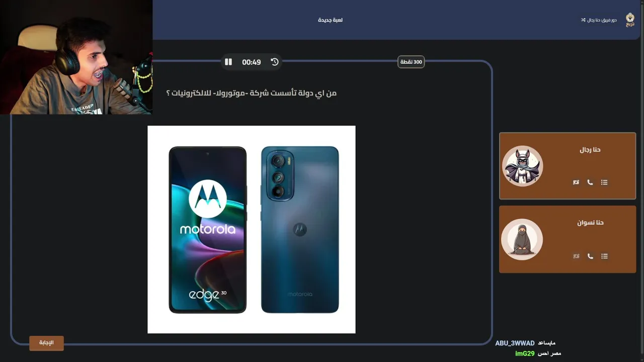Open the تربع site logo
644x362 pixels.
tap(630, 20)
